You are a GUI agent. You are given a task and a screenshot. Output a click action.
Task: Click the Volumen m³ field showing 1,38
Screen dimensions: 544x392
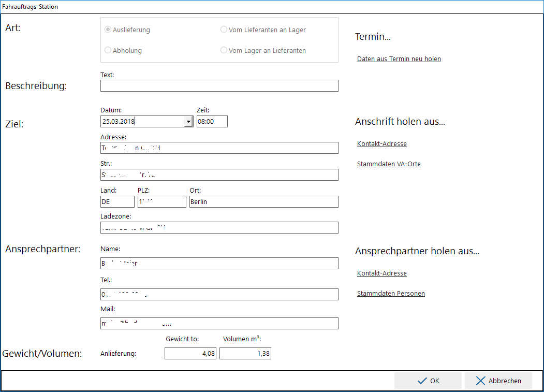[245, 354]
